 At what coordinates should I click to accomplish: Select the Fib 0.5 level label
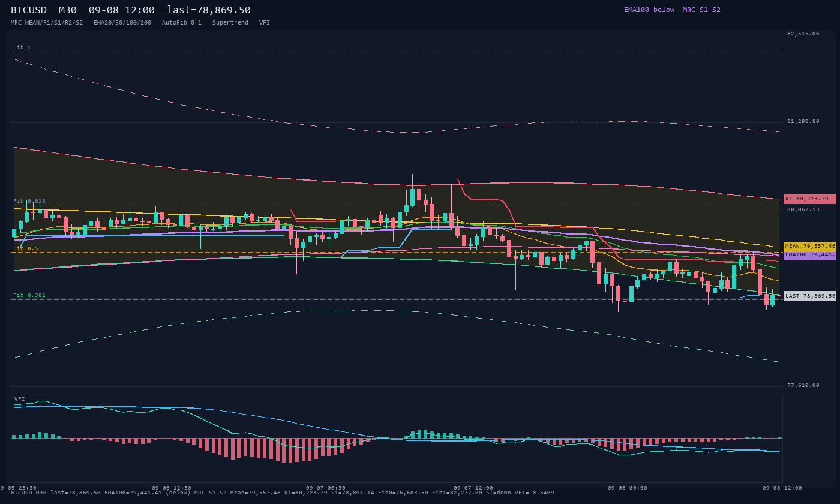[26, 248]
